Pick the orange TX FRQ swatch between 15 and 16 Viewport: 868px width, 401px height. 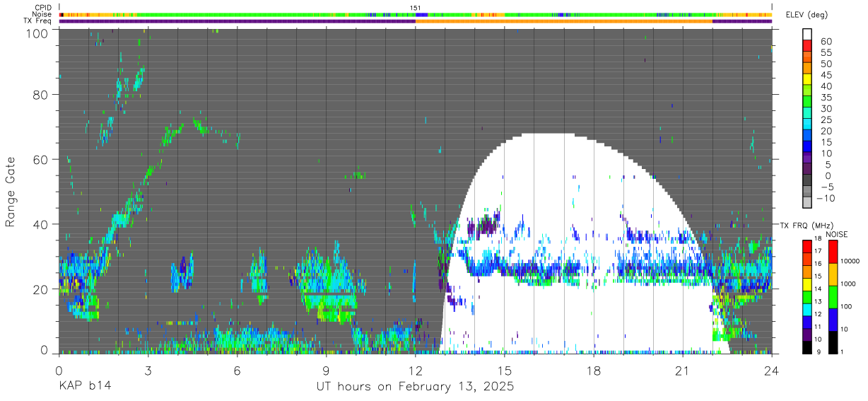point(807,271)
